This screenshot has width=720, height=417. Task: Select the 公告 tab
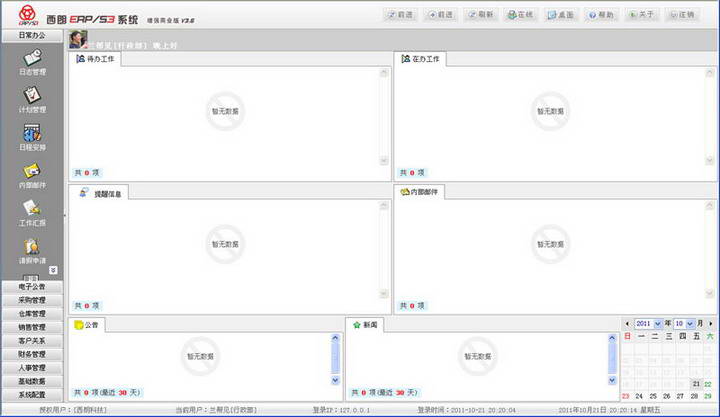click(87, 325)
